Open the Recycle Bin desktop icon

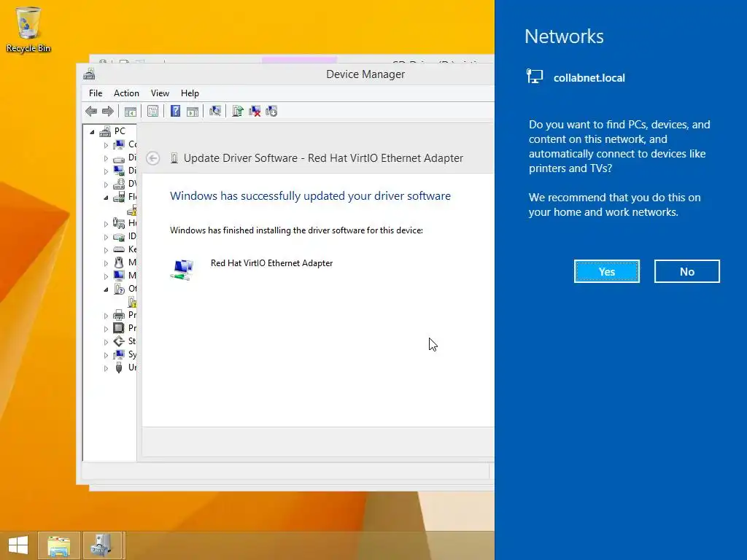pos(28,29)
